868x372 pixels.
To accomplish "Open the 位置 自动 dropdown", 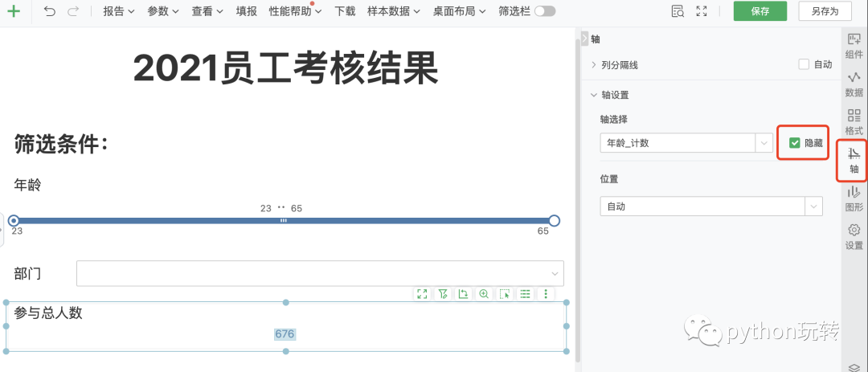I will [x=711, y=206].
